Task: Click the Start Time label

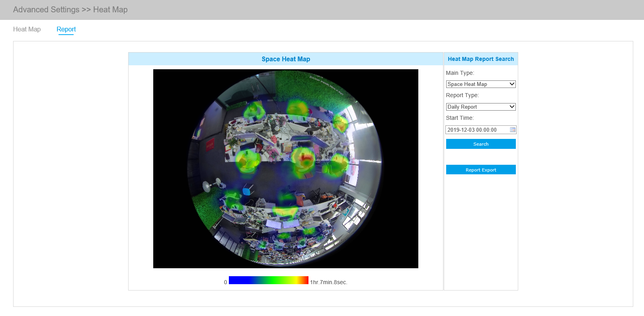Action: (460, 118)
